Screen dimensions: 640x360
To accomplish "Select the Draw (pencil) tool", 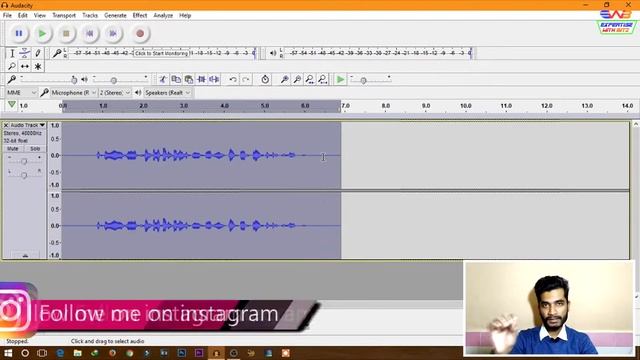I will click(38, 53).
